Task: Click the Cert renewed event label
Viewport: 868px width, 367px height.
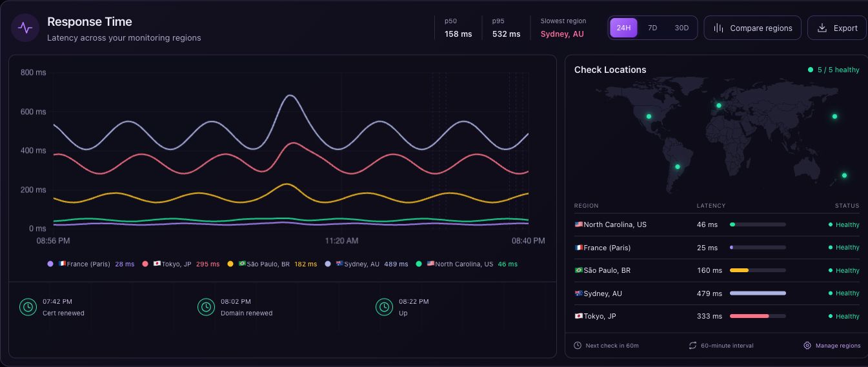Action: 63,313
